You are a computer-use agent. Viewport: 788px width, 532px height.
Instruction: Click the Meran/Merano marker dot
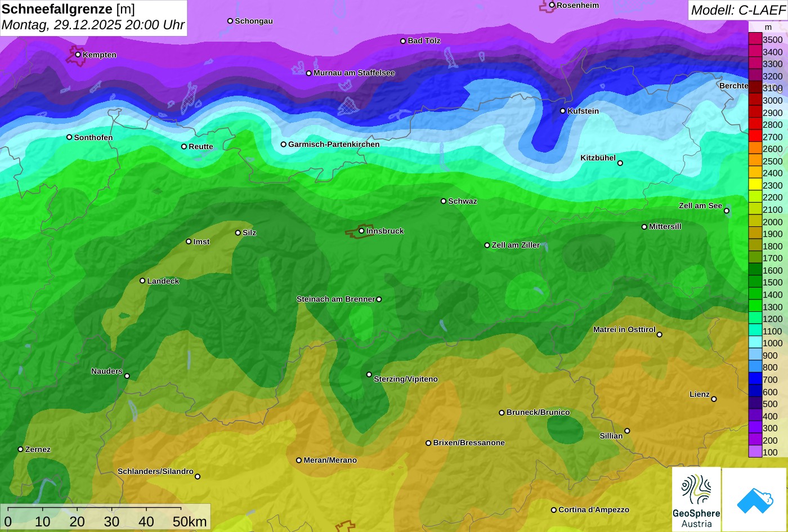(299, 461)
